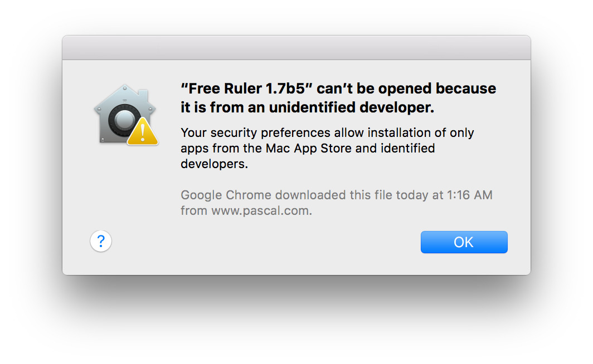Screen dimensions: 593x364
Task: Click the "1:16 AM" download time
Action: click(470, 195)
